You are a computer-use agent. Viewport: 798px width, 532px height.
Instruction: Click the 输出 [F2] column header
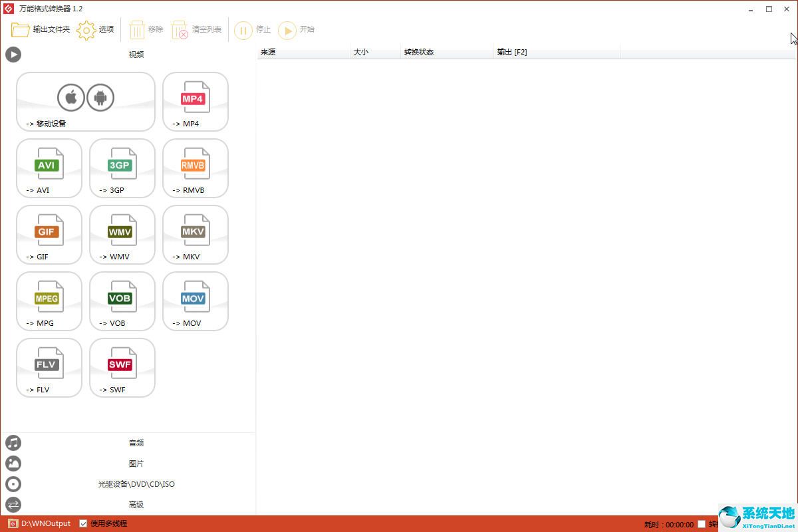pyautogui.click(x=557, y=52)
